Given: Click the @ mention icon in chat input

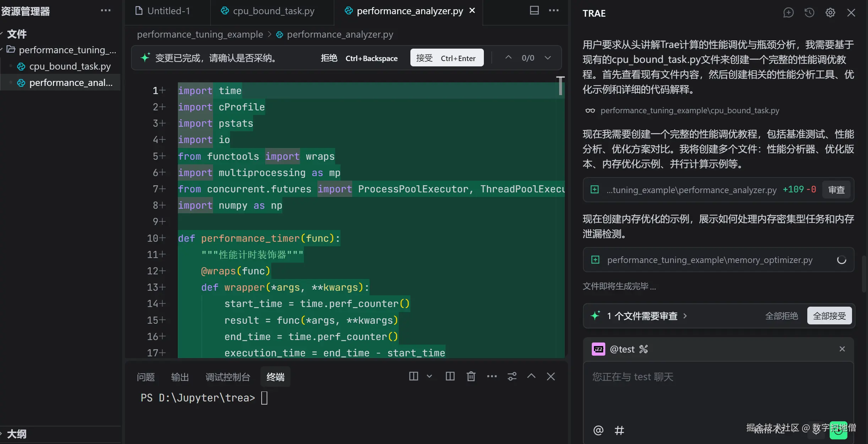Looking at the screenshot, I should click(598, 430).
